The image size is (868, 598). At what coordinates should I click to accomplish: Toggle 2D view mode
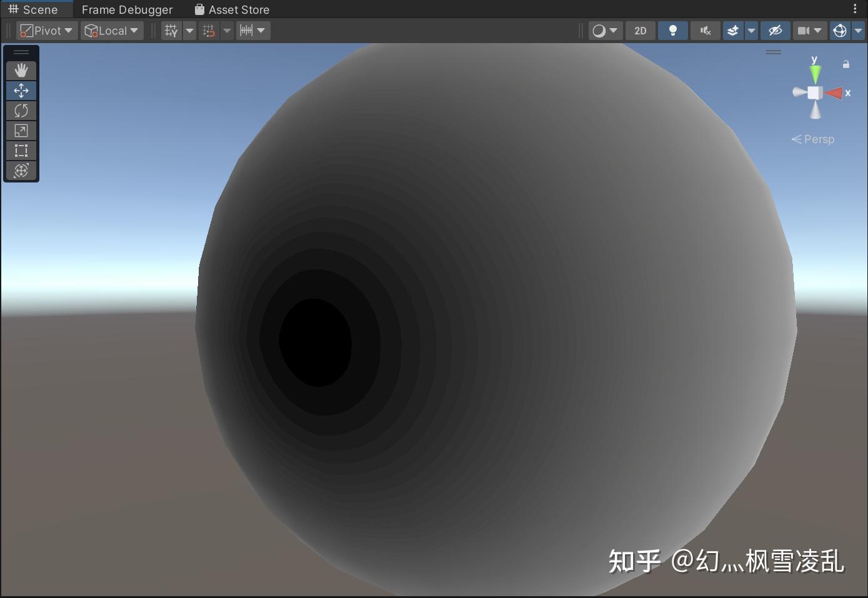coord(641,31)
